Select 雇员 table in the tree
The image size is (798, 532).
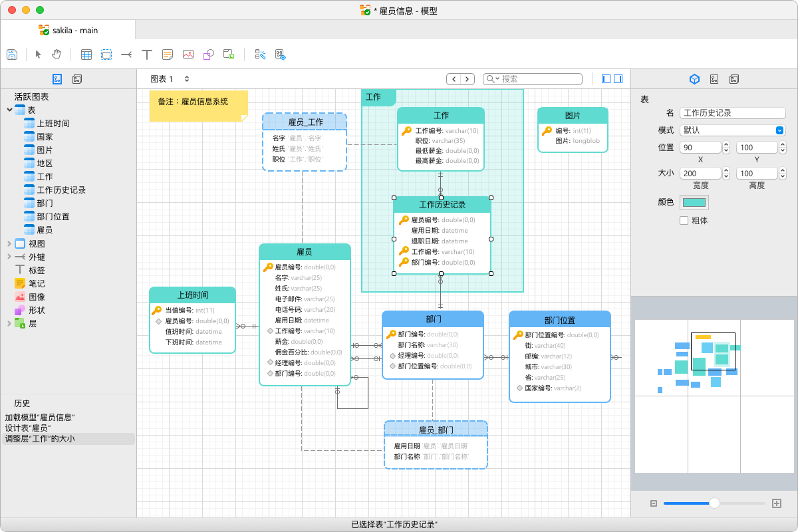click(x=45, y=230)
